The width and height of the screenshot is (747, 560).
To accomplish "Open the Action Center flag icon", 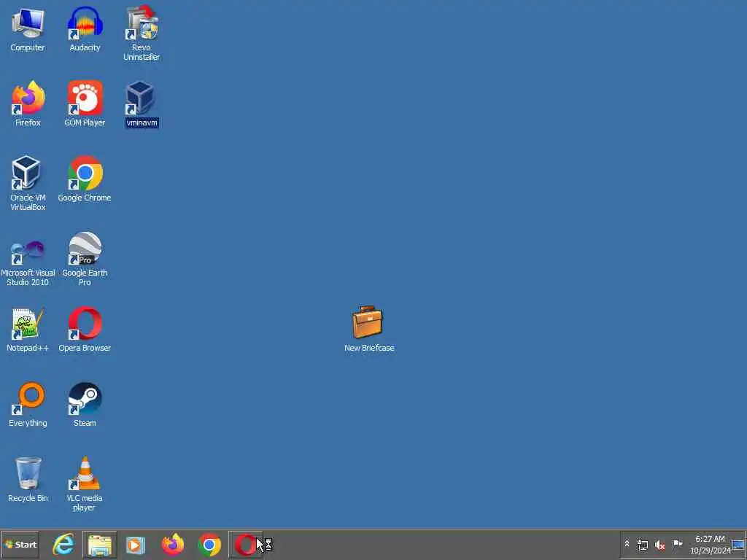I will pos(677,544).
